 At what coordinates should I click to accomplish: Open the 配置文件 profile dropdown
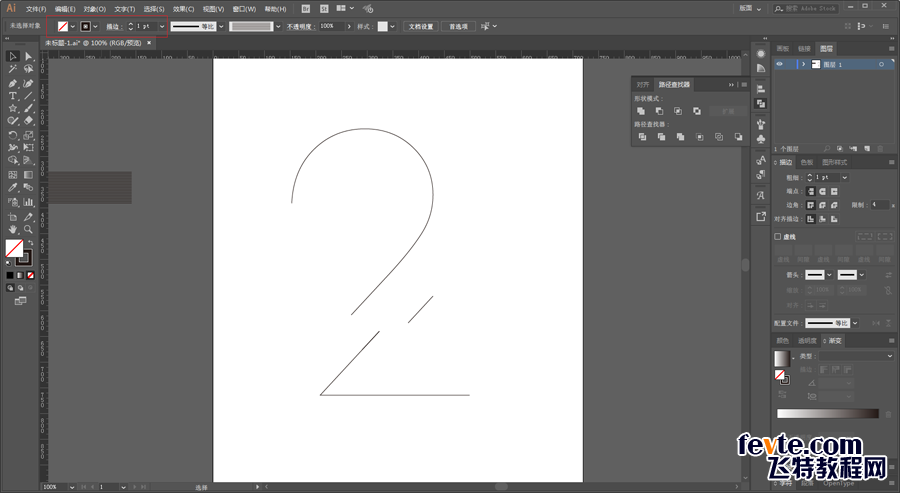(x=855, y=323)
